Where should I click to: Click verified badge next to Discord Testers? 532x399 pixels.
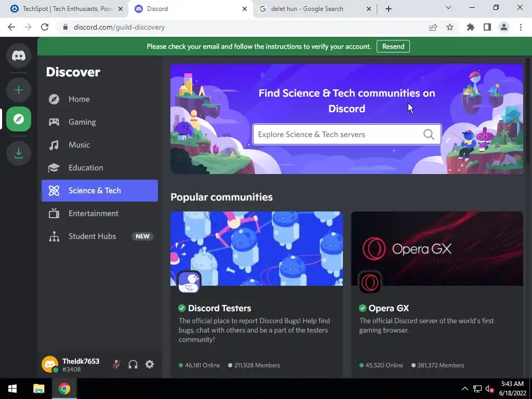point(182,308)
